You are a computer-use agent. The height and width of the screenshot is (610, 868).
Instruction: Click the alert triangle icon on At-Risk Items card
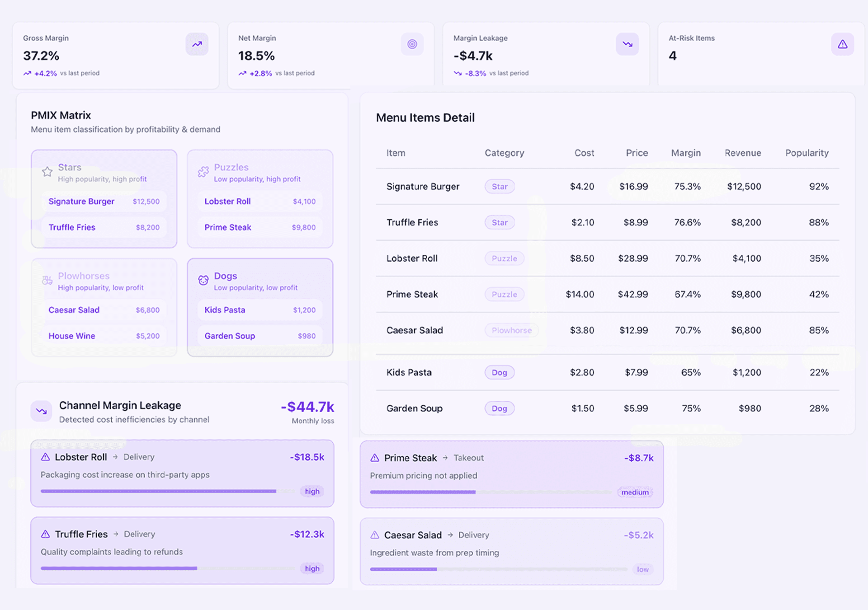pos(842,44)
